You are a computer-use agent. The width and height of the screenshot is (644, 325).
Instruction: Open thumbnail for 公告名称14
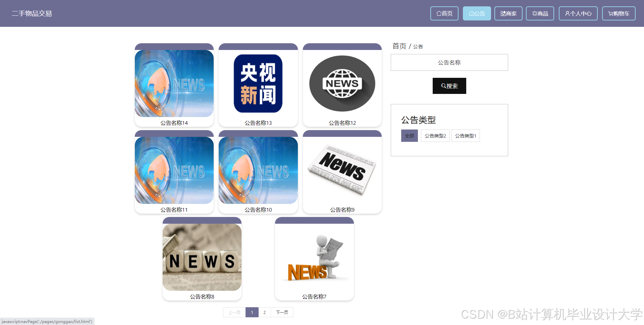click(174, 84)
